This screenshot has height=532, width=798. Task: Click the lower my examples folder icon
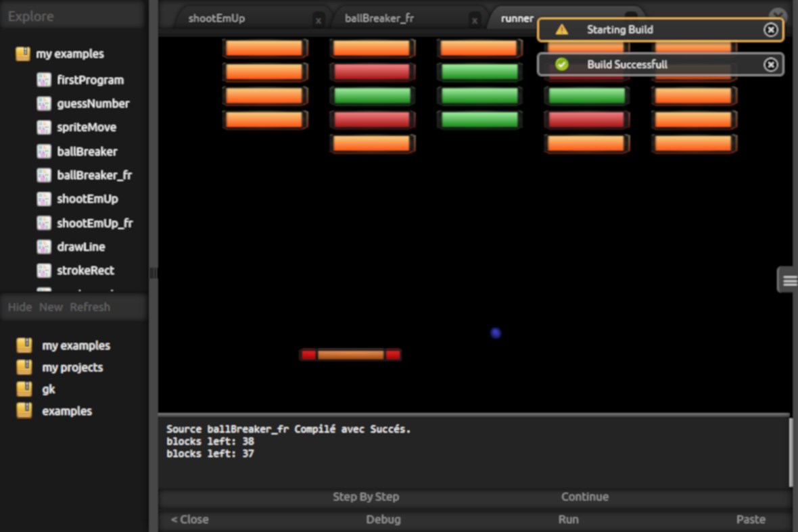(24, 345)
